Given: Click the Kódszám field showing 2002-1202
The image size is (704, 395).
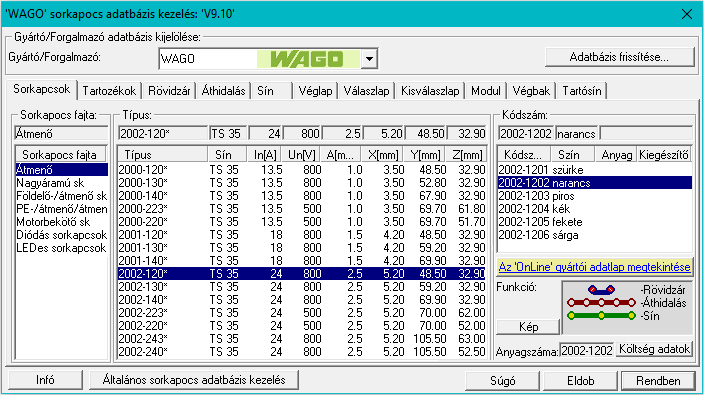Looking at the screenshot, I should (526, 134).
